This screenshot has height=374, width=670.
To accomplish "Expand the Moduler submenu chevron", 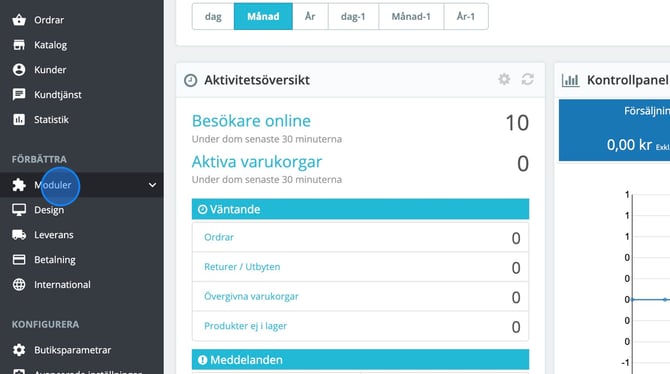I will click(152, 185).
